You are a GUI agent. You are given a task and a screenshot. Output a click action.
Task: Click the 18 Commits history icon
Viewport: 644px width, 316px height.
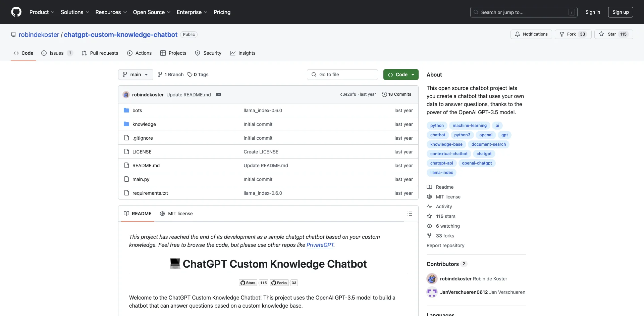tap(384, 94)
